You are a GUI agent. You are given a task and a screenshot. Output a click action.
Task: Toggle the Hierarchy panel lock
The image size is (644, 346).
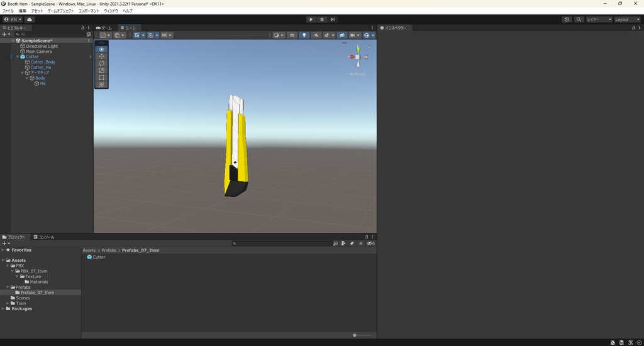click(x=82, y=28)
